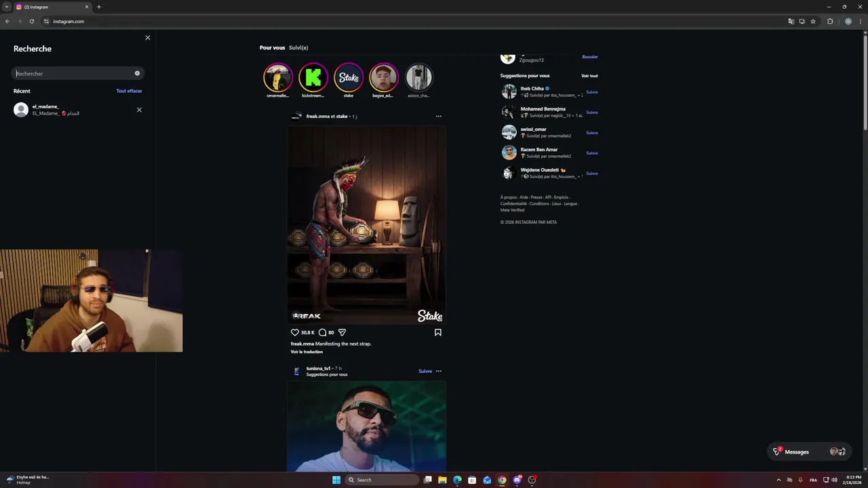Go back in the browser
868x488 pixels.
tap(7, 21)
